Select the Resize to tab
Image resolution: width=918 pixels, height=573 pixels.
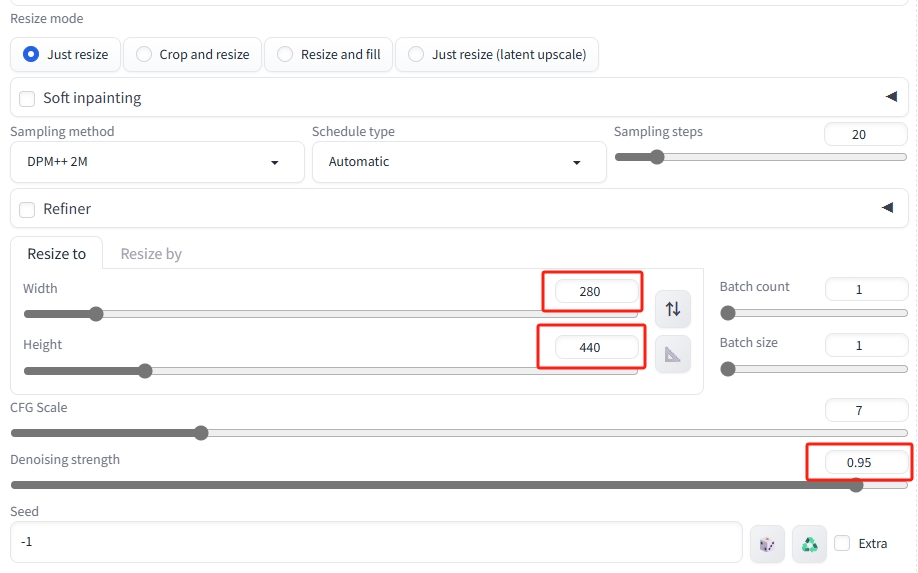coord(57,254)
